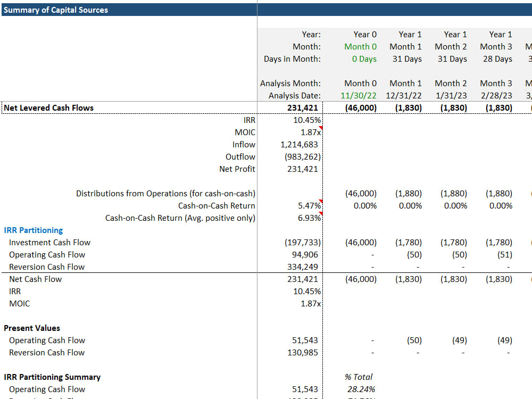
Task: Select Analysis Date 12/31/22 cell
Action: click(403, 96)
